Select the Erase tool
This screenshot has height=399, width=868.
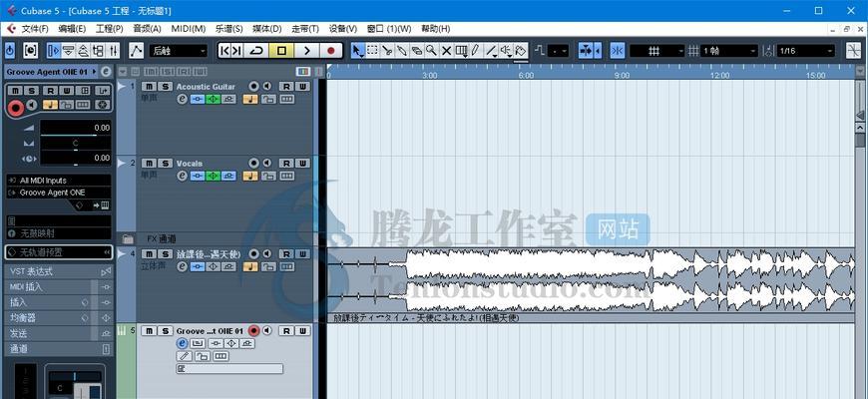pos(416,51)
